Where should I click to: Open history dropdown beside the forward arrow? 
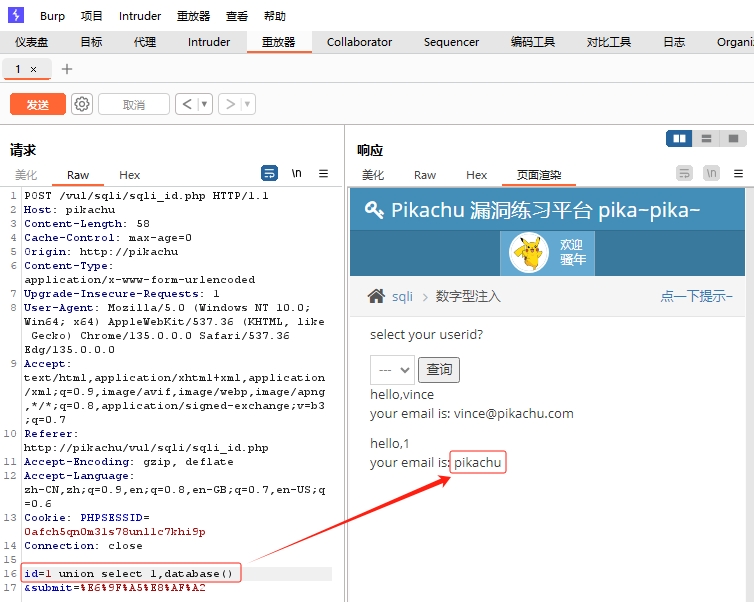point(248,104)
